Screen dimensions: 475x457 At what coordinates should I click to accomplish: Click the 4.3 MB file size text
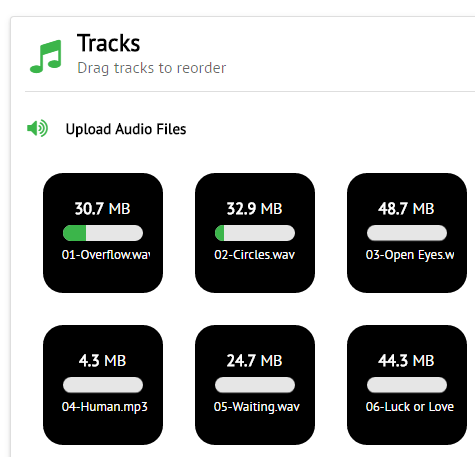(103, 361)
